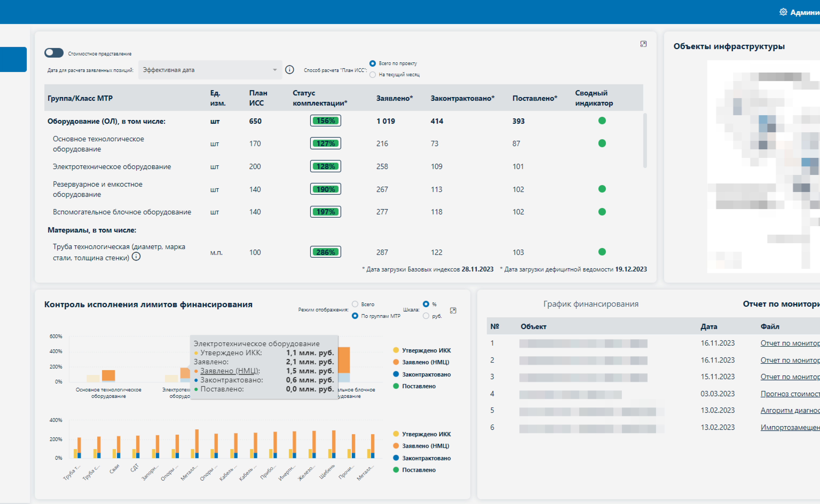Click the green indicator for Оборудование (ОЛ) row
Viewport: 820px width, 504px height.
[602, 121]
